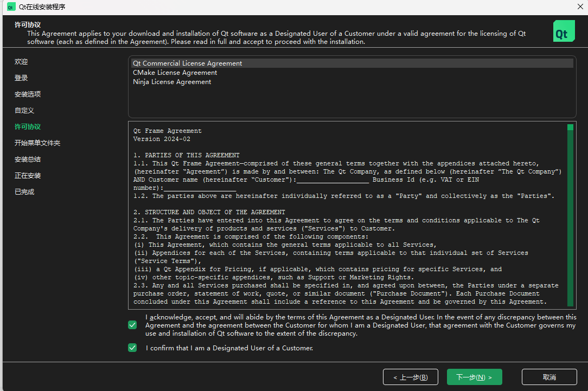
Task: Click the Qt logo icon in the header
Action: pyautogui.click(x=564, y=31)
